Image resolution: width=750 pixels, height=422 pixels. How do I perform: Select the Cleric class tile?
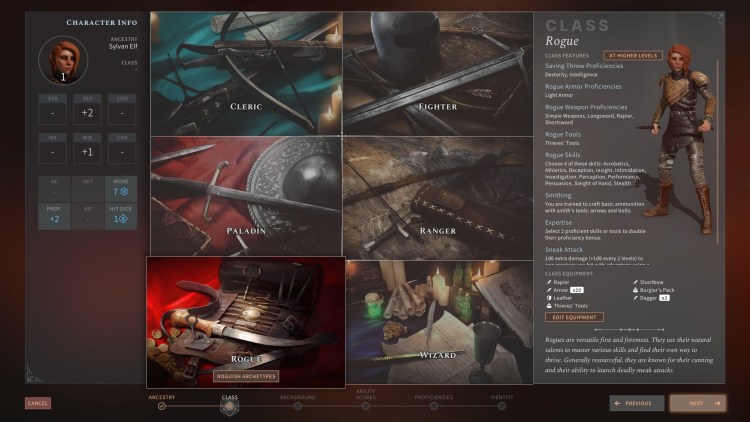click(246, 75)
